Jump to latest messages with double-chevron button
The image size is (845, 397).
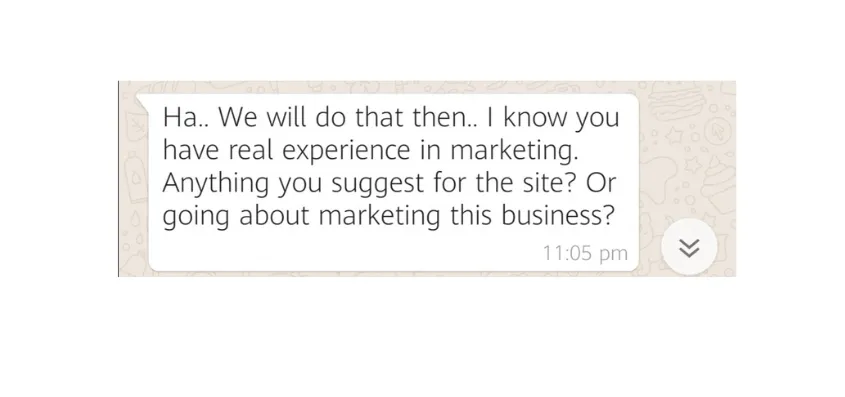click(x=689, y=248)
